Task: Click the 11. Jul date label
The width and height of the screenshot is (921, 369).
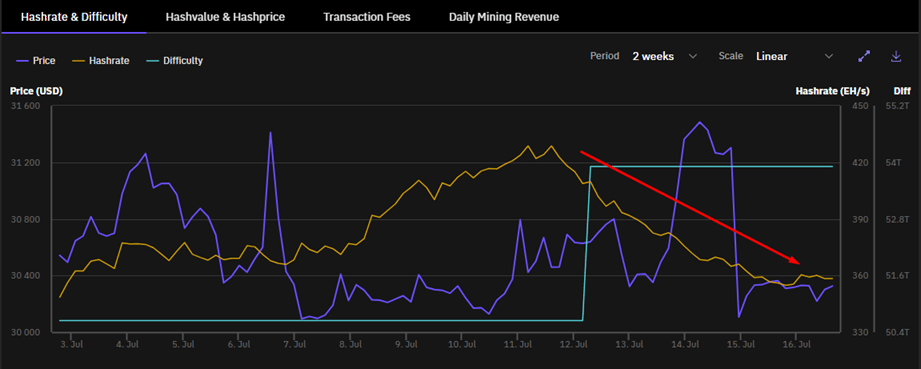Action: (x=517, y=344)
